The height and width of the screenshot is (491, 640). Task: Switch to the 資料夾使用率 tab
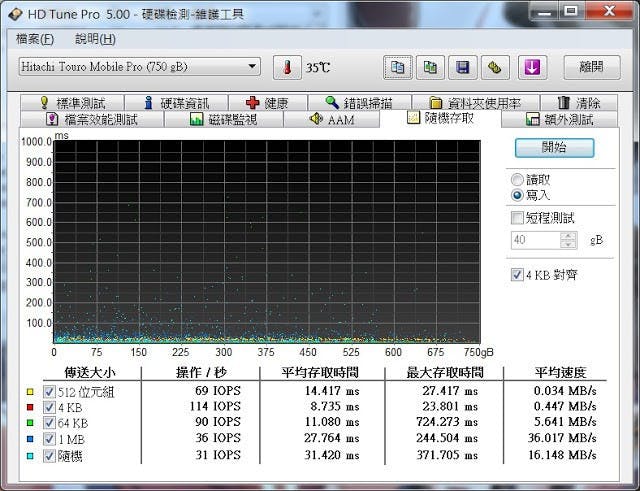[x=476, y=103]
